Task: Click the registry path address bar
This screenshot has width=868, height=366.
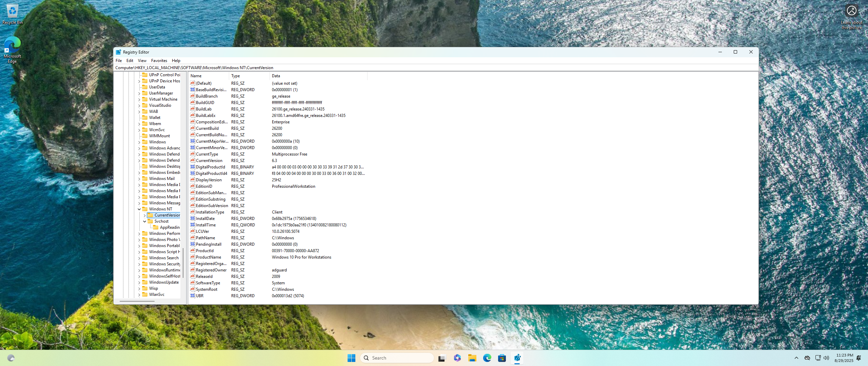Action: click(436, 68)
